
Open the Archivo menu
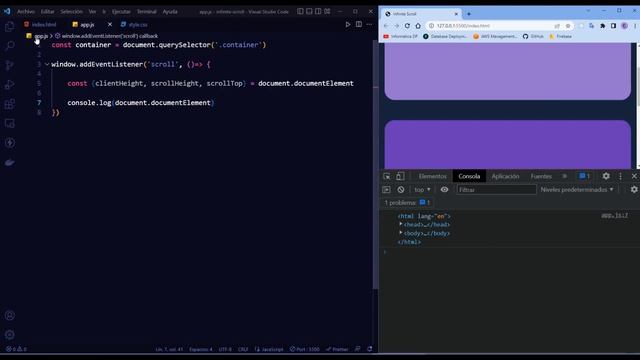click(26, 11)
